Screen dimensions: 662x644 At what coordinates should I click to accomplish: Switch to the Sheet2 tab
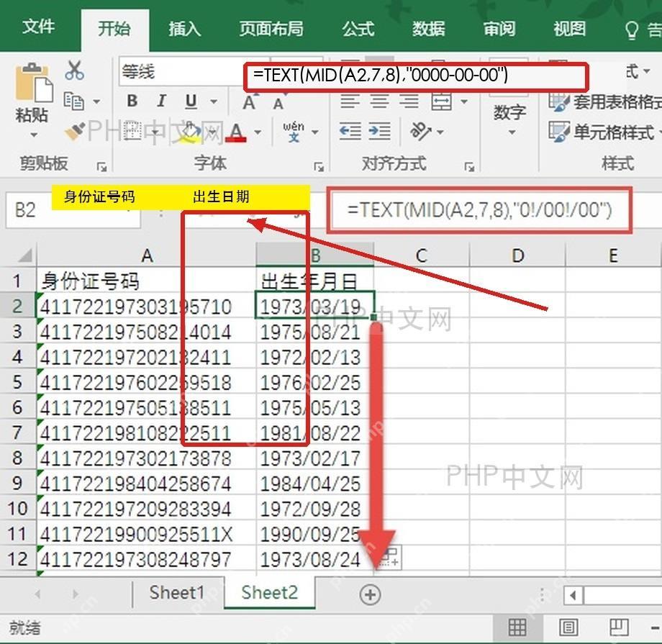click(x=269, y=592)
